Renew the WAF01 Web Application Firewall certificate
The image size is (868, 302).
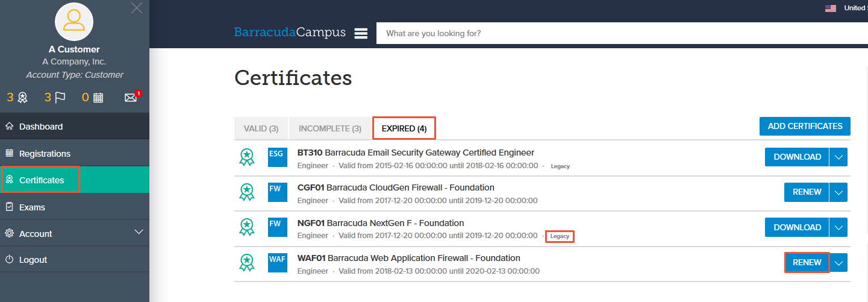[x=807, y=262]
